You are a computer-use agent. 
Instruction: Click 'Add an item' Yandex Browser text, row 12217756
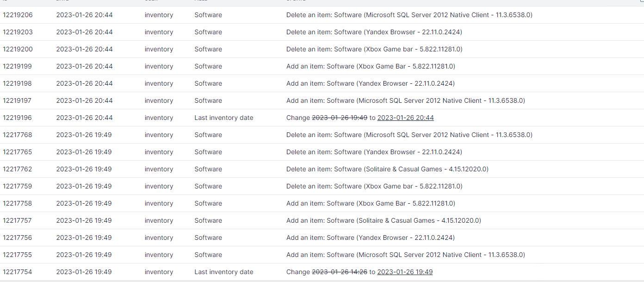coord(371,238)
